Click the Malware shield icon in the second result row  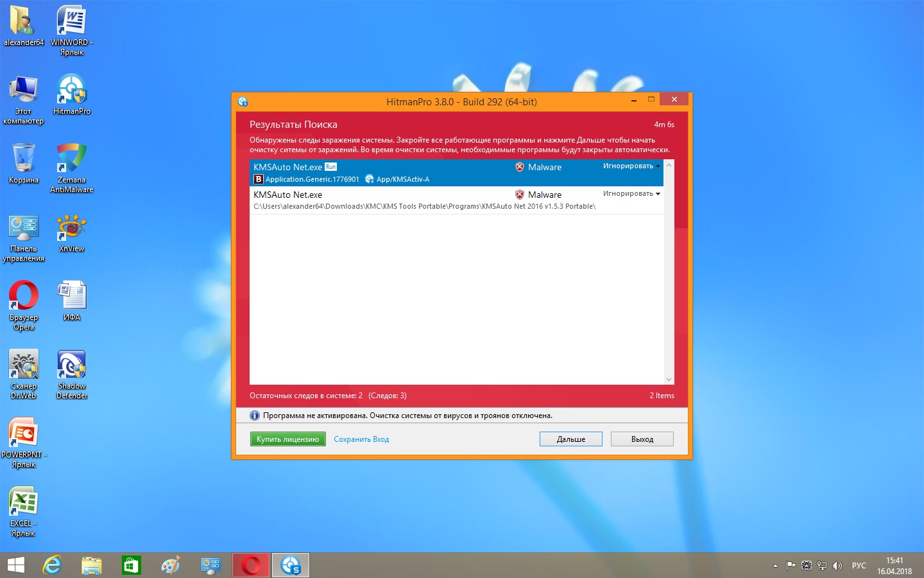click(x=520, y=195)
